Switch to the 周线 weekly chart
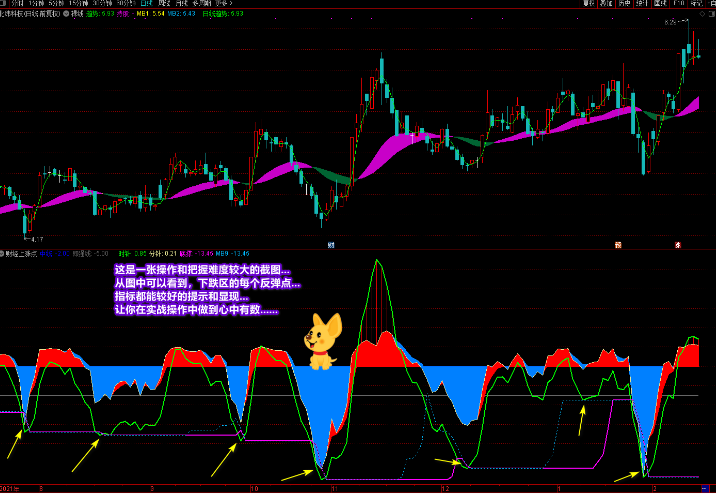Image resolution: width=716 pixels, height=494 pixels. (x=167, y=3)
